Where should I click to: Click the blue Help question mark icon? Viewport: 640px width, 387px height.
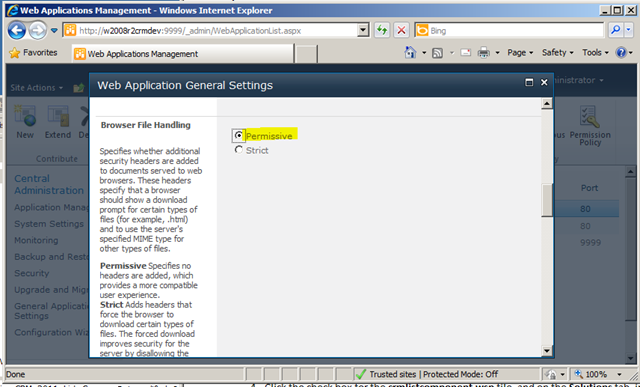coord(621,53)
